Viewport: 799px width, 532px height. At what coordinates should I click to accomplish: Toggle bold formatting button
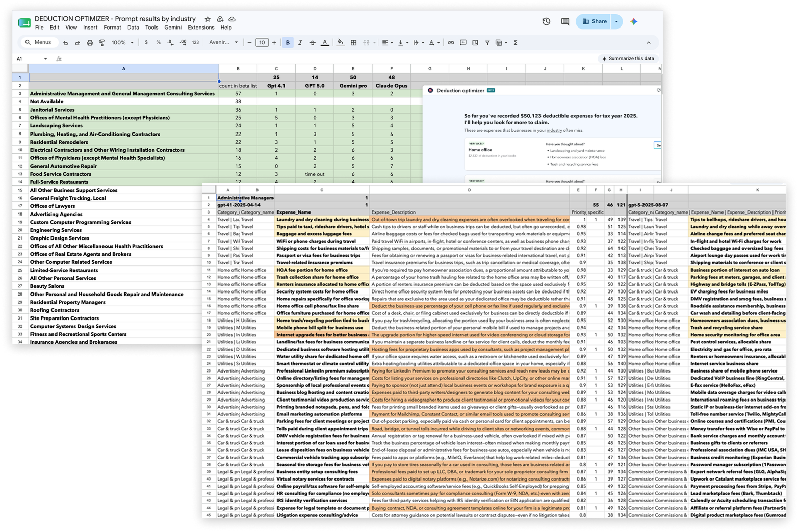pyautogui.click(x=288, y=43)
